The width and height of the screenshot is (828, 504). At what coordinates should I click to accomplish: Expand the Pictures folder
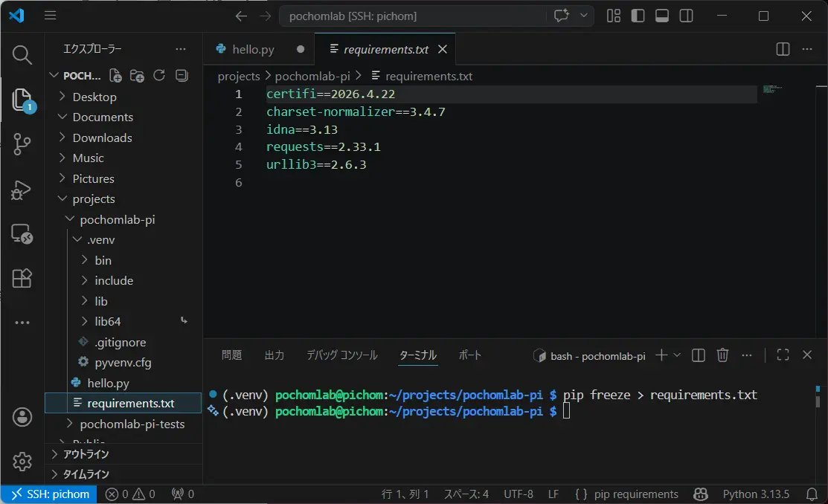coord(93,178)
